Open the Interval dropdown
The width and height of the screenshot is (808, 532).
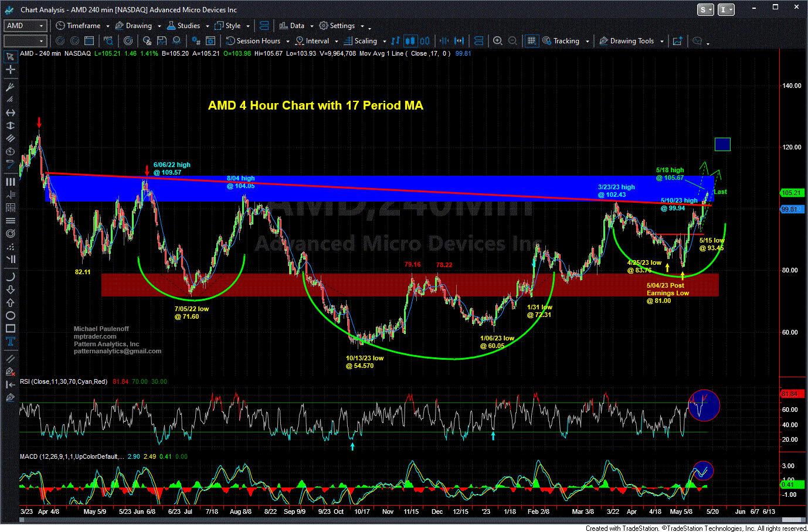coord(317,41)
